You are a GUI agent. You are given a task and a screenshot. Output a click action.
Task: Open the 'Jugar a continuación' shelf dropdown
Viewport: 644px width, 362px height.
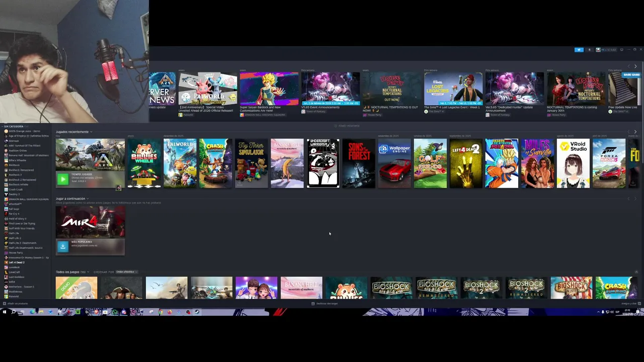coord(88,199)
